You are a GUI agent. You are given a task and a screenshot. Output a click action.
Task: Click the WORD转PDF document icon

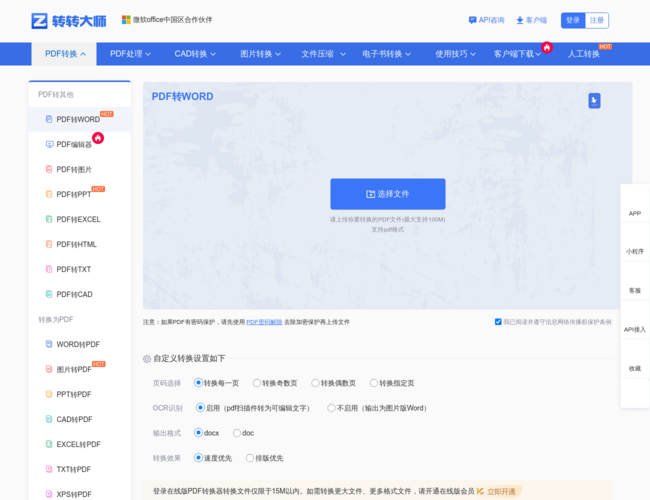tap(49, 344)
